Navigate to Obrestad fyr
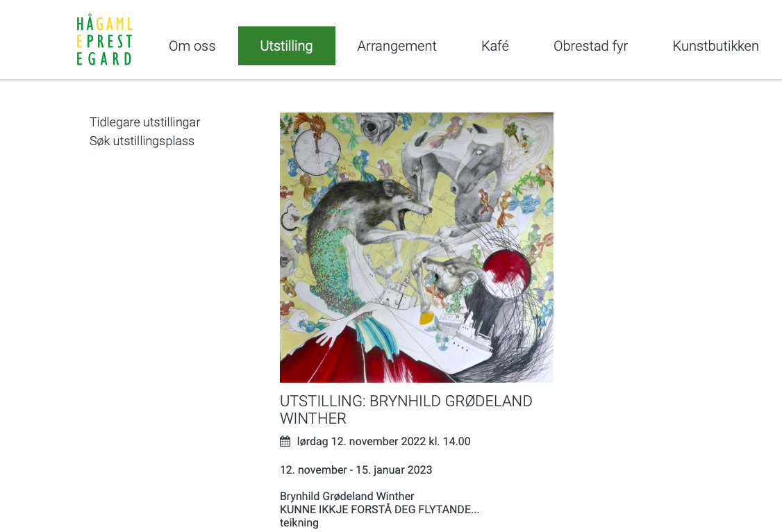Viewport: 782px width, 532px height. [590, 46]
